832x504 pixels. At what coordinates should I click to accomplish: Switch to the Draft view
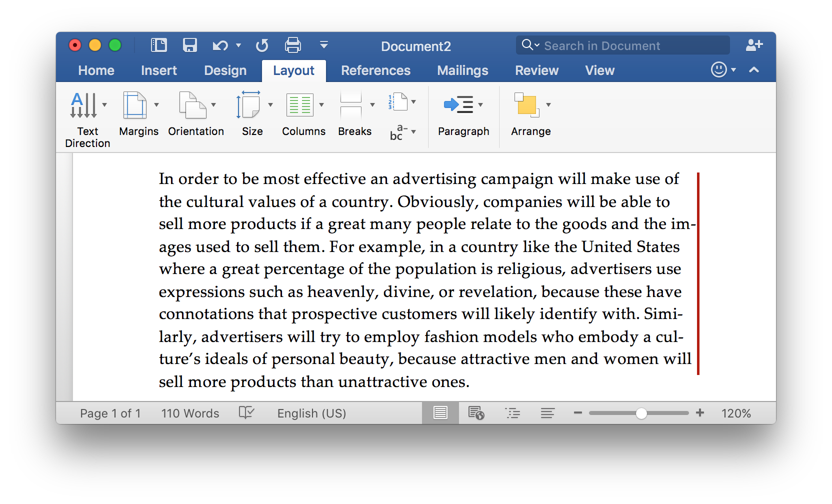click(548, 413)
